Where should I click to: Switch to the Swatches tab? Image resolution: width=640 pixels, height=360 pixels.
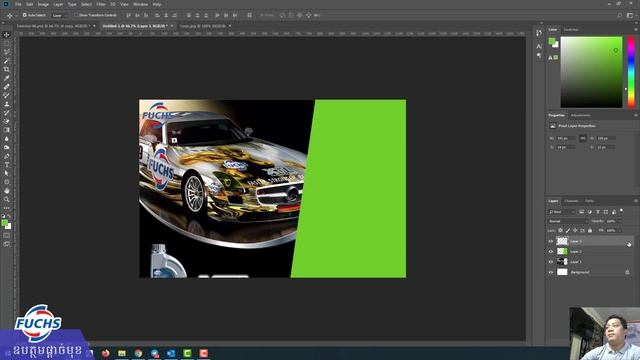[x=571, y=29]
